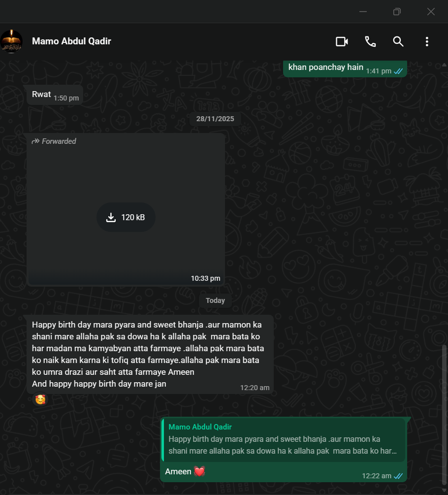Viewport: 448px width, 495px height.
Task: Open the three-dot chat menu
Action: tap(427, 41)
